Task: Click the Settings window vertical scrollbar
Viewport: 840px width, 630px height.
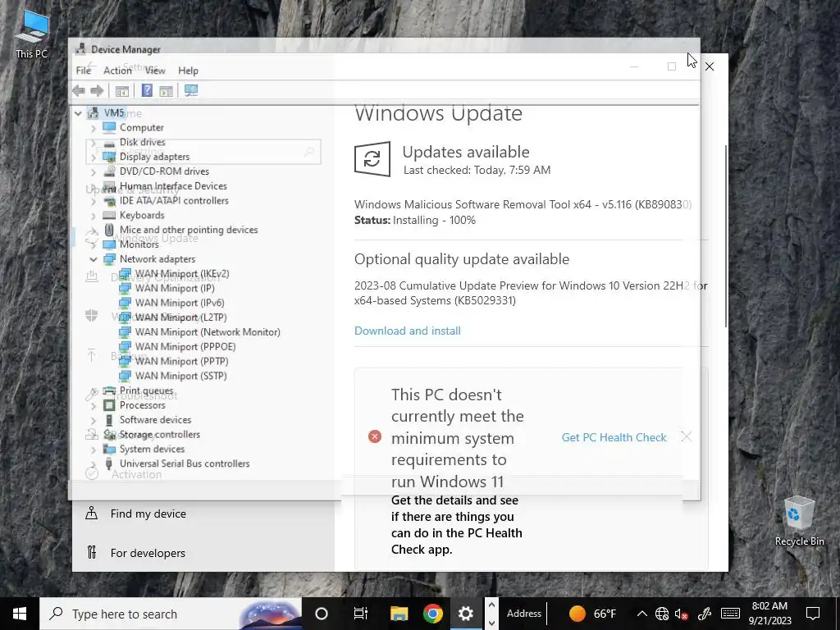Action: tap(726, 235)
